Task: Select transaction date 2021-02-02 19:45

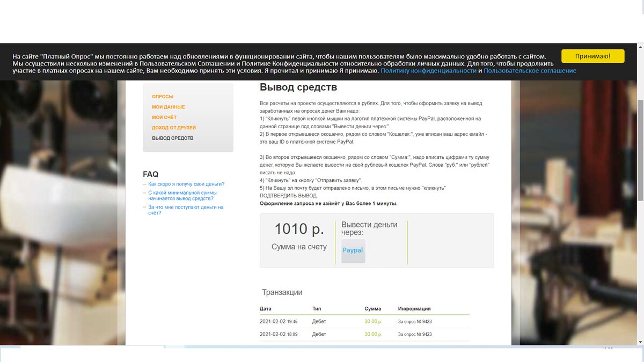Action: (279, 322)
